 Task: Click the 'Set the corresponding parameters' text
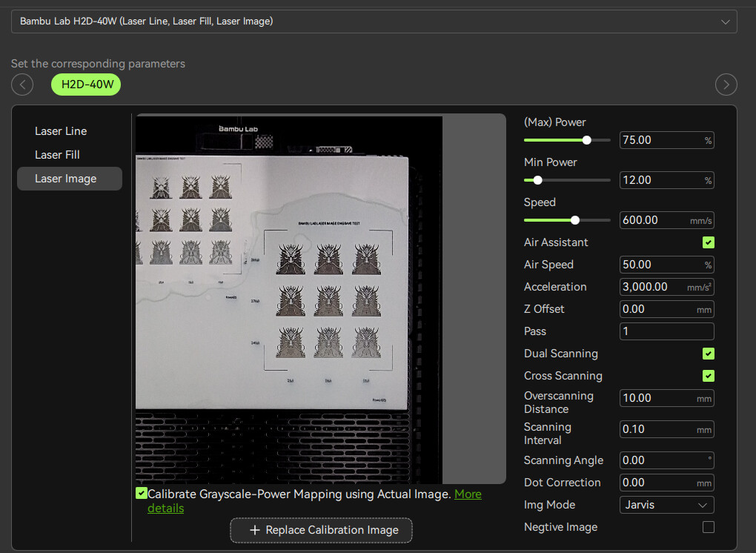[x=98, y=64]
